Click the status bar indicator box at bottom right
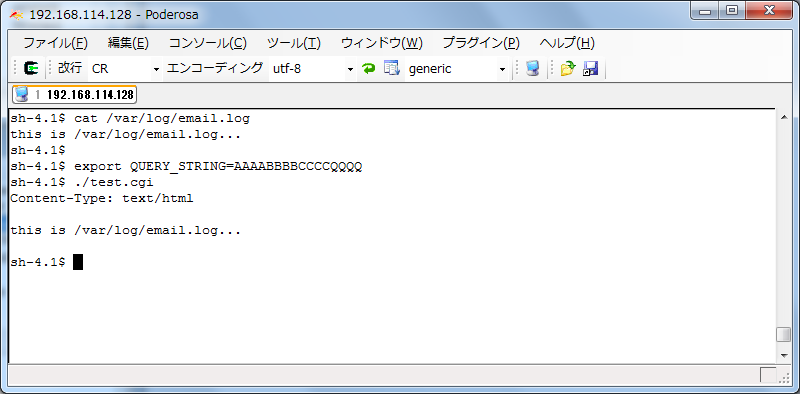This screenshot has width=800, height=394. pyautogui.click(x=768, y=375)
